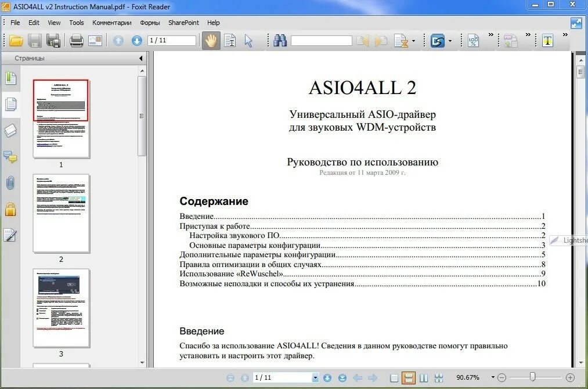Click the PDF convert icon
Viewport: 588px width, 389px height.
tap(510, 40)
